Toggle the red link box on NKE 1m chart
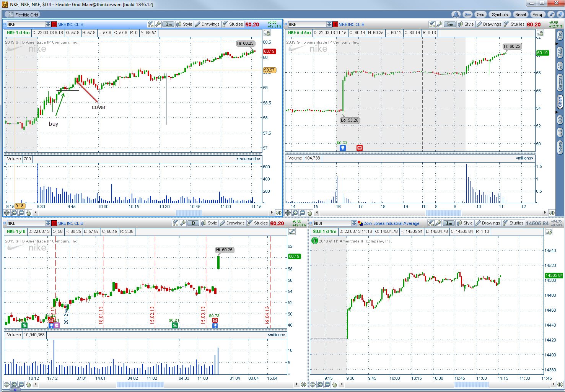565x392 pixels. [54, 24]
